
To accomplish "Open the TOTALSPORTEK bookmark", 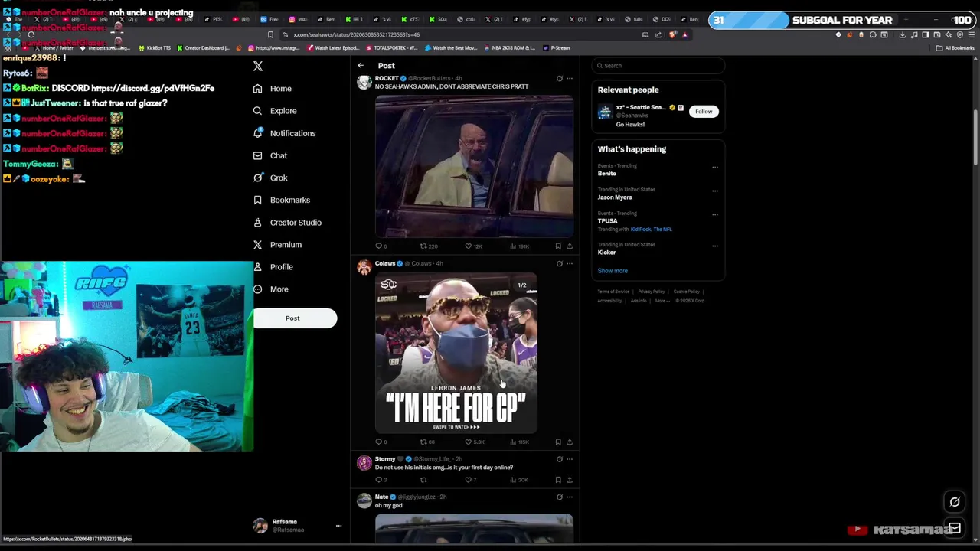I will (x=392, y=48).
